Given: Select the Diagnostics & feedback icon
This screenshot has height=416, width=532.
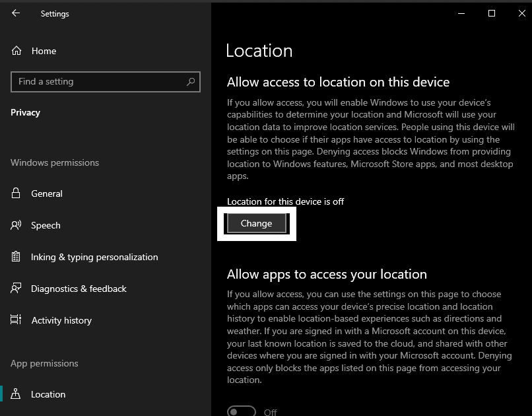Looking at the screenshot, I should coord(17,289).
